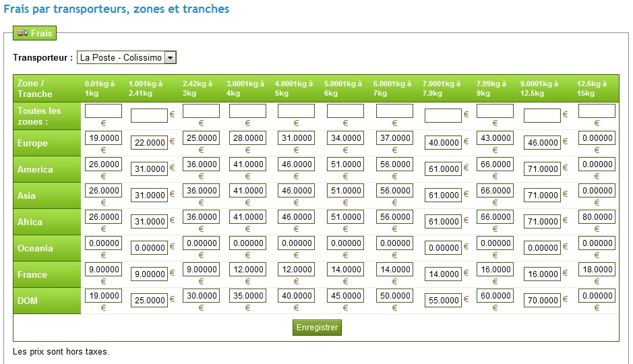Edit Europe price 28.0000 field
The height and width of the screenshot is (364, 633).
247,138
